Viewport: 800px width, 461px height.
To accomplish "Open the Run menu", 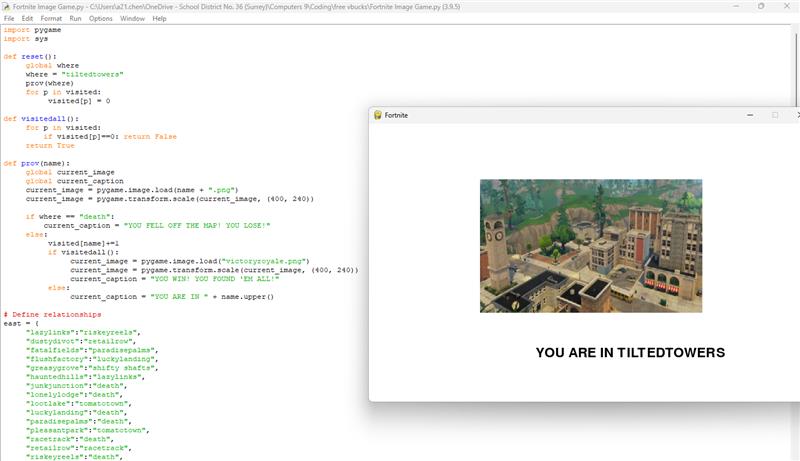I will (x=75, y=18).
